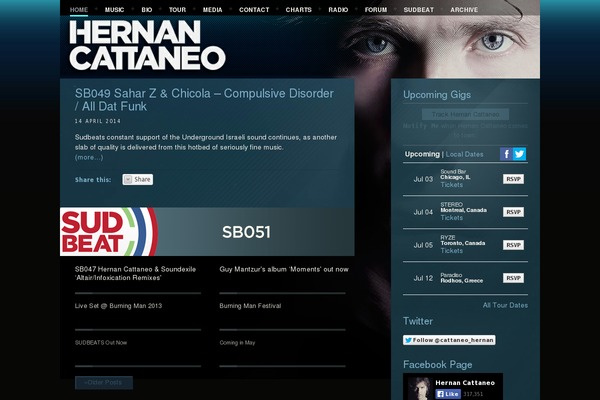Click the Facebook Like button

click(448, 394)
